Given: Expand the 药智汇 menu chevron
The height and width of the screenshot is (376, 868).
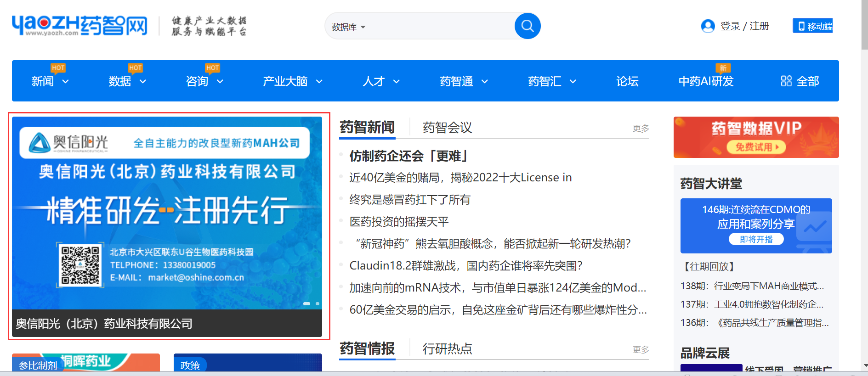Looking at the screenshot, I should click(x=573, y=82).
